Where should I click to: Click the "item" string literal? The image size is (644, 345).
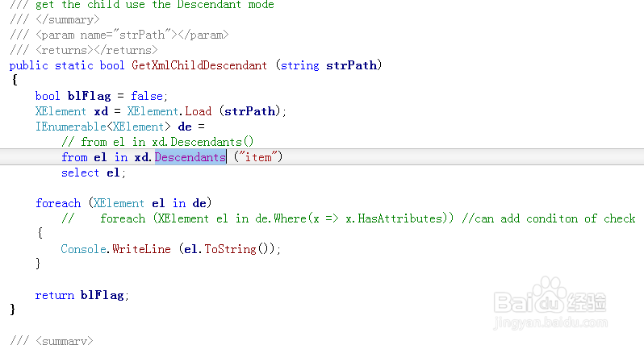(x=258, y=157)
